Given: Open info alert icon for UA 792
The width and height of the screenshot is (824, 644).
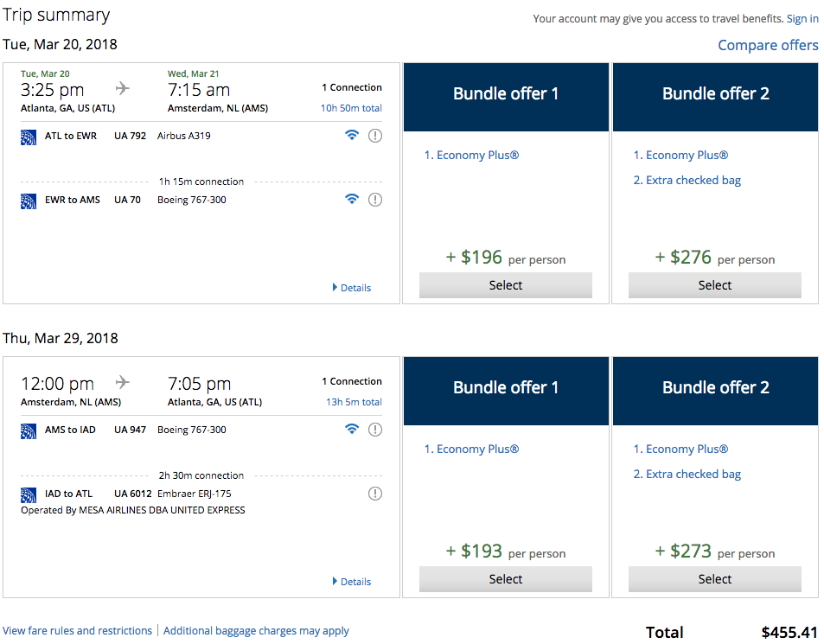Looking at the screenshot, I should pyautogui.click(x=374, y=136).
